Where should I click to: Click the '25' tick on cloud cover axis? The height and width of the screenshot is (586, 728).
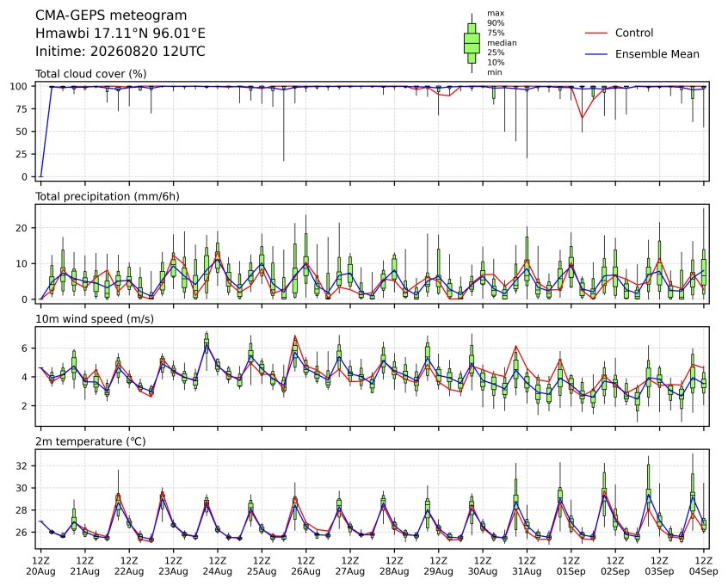point(22,154)
